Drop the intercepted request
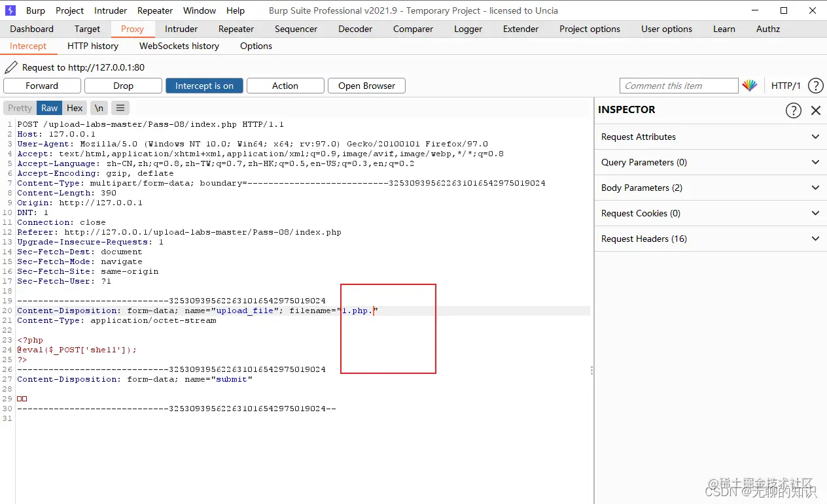Viewport: 827px width, 504px height. point(123,86)
